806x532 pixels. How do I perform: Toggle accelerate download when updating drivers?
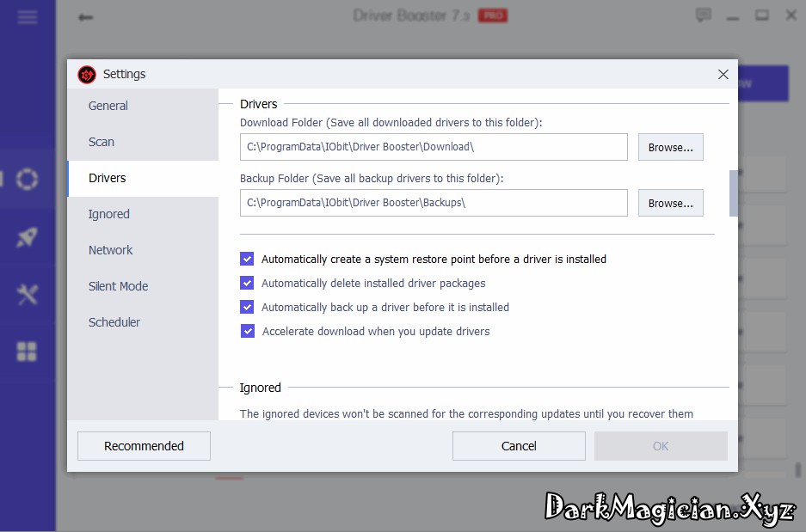(247, 331)
